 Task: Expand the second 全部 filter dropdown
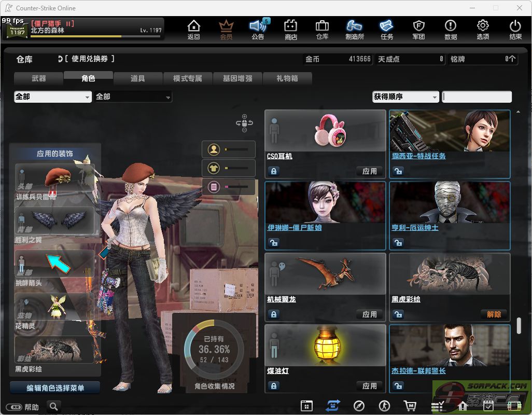click(133, 97)
